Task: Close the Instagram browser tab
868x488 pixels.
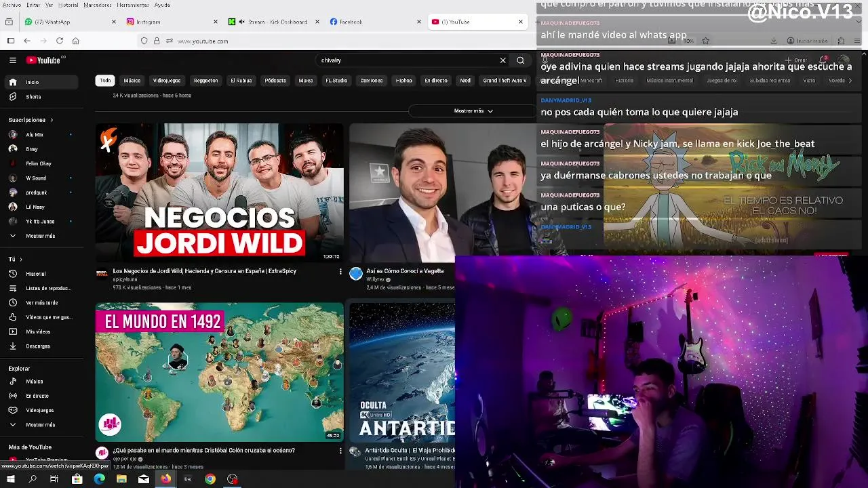Action: (x=215, y=22)
